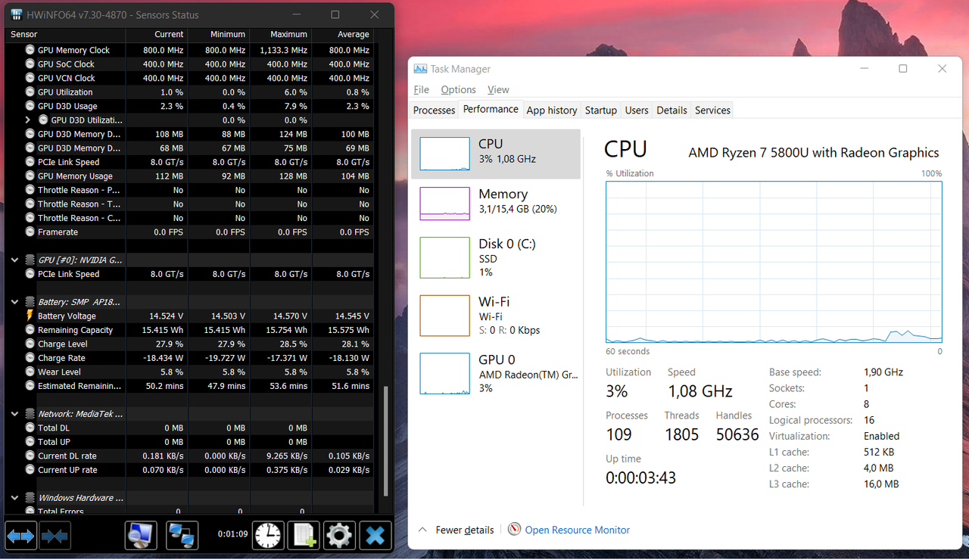969x560 pixels.
Task: Switch to the Users tab
Action: click(637, 110)
